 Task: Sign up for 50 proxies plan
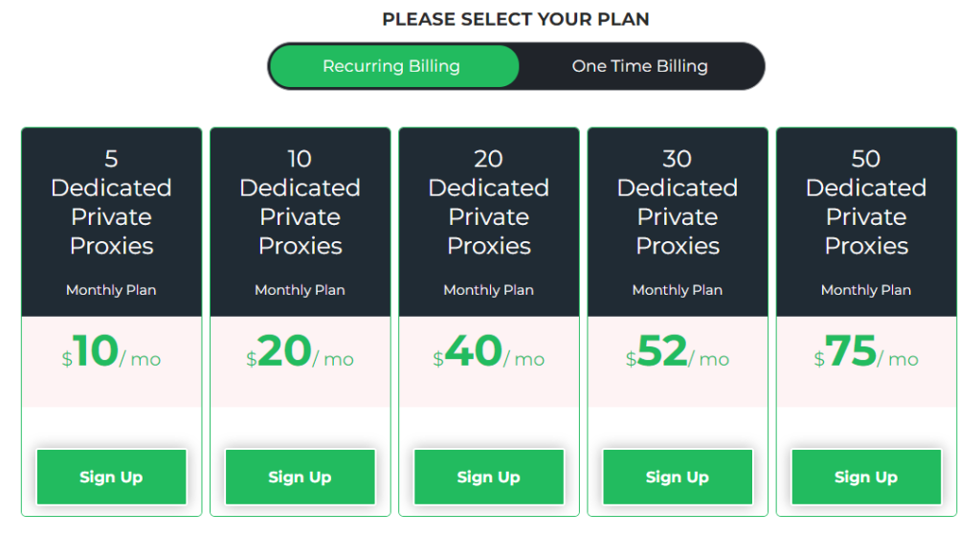[x=865, y=477]
